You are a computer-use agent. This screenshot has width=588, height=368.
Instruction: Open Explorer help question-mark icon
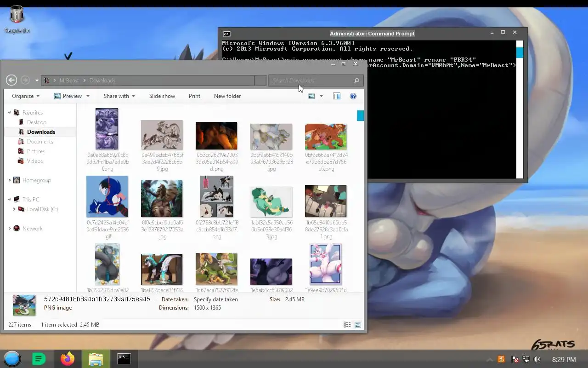(353, 96)
